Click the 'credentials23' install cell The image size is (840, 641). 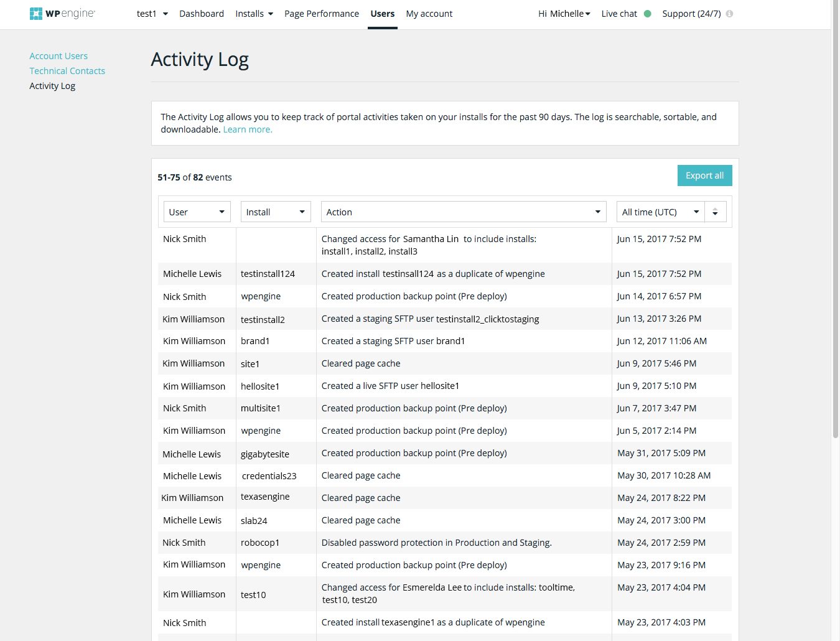point(269,476)
